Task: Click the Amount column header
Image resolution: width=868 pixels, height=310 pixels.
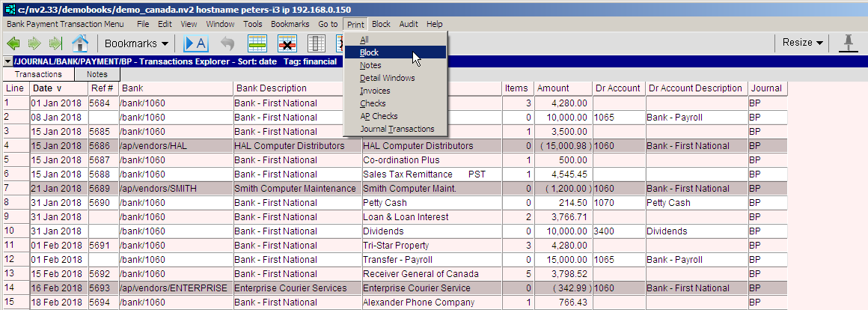Action: point(553,88)
